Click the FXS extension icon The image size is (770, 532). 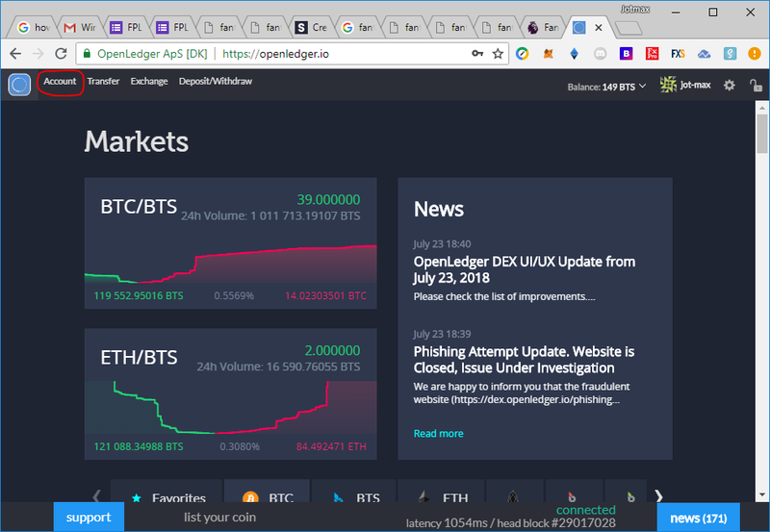click(x=679, y=54)
